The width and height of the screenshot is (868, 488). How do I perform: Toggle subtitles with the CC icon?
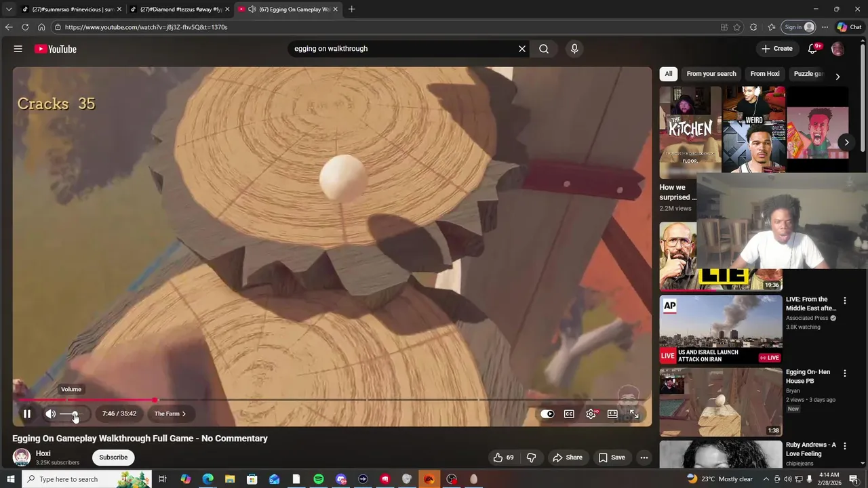[569, 414]
